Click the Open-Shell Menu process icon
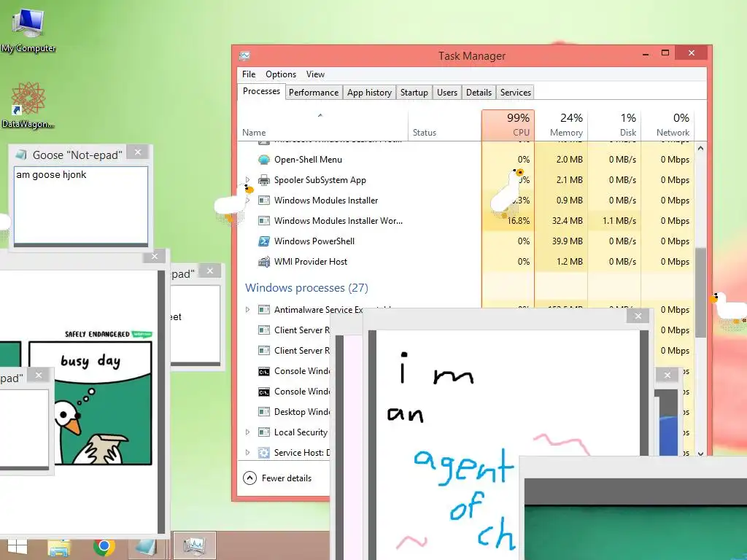 [264, 160]
